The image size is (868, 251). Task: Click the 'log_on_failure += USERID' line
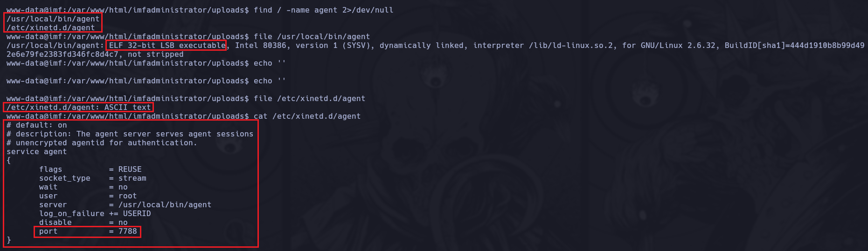tap(95, 214)
